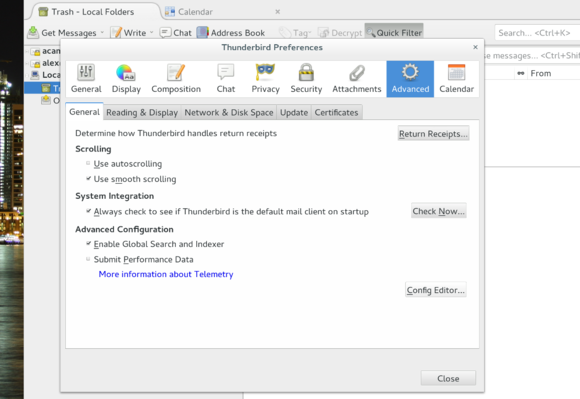580x399 pixels.
Task: Toggle Enable Global Search and Indexer checkbox
Action: click(x=88, y=243)
